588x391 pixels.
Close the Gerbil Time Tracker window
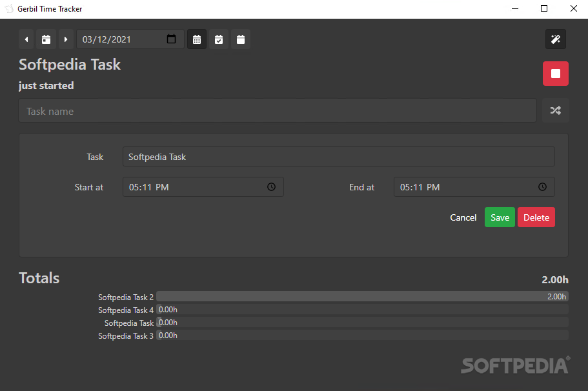point(573,8)
